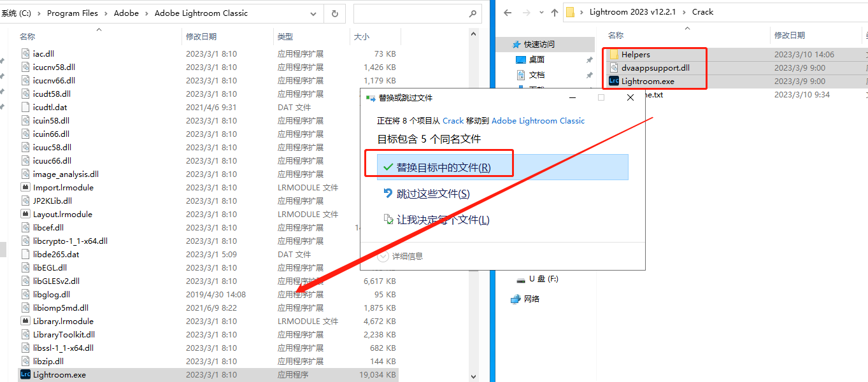868x382 pixels.
Task: Click the U盘 (F:) drive icon
Action: (x=521, y=279)
